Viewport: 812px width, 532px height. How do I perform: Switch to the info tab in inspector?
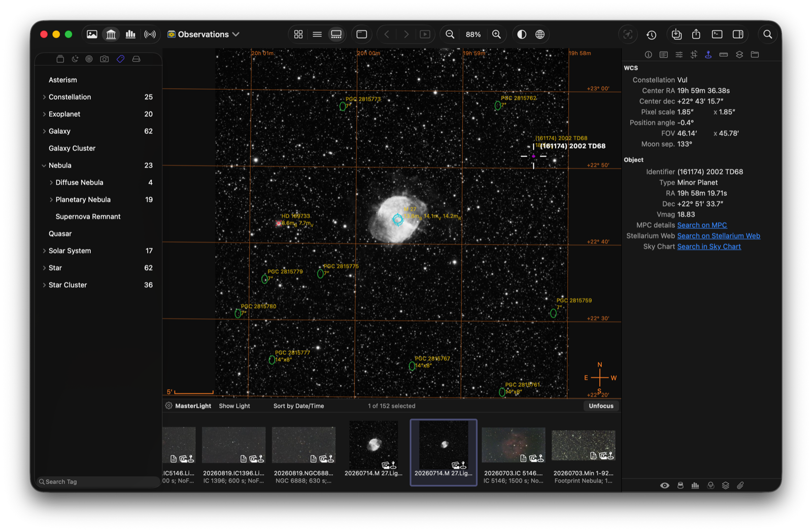pos(648,55)
